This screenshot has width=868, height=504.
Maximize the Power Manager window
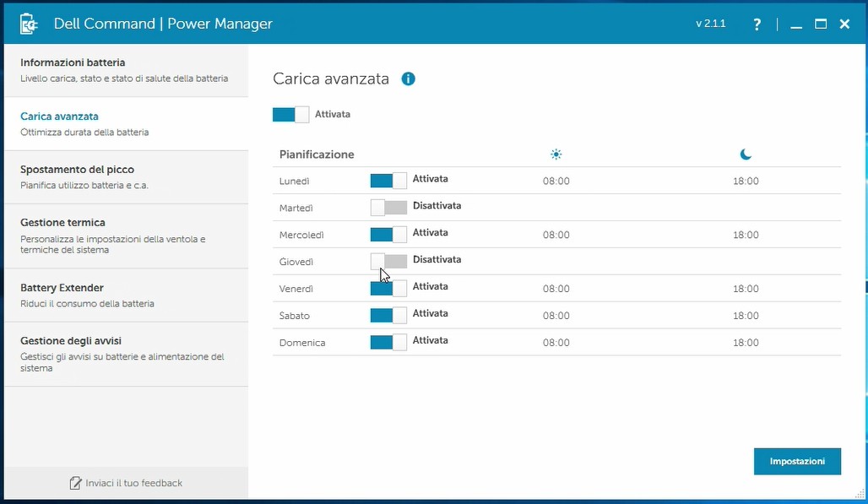(820, 24)
